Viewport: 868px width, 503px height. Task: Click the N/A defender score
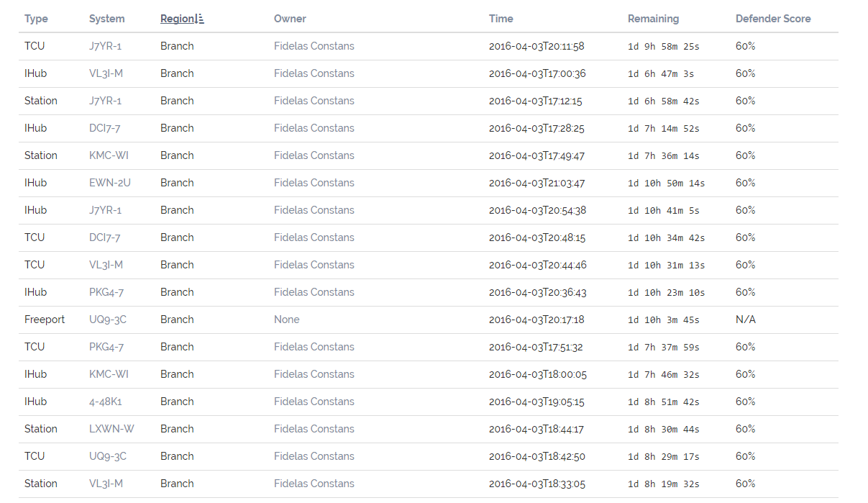pyautogui.click(x=746, y=320)
